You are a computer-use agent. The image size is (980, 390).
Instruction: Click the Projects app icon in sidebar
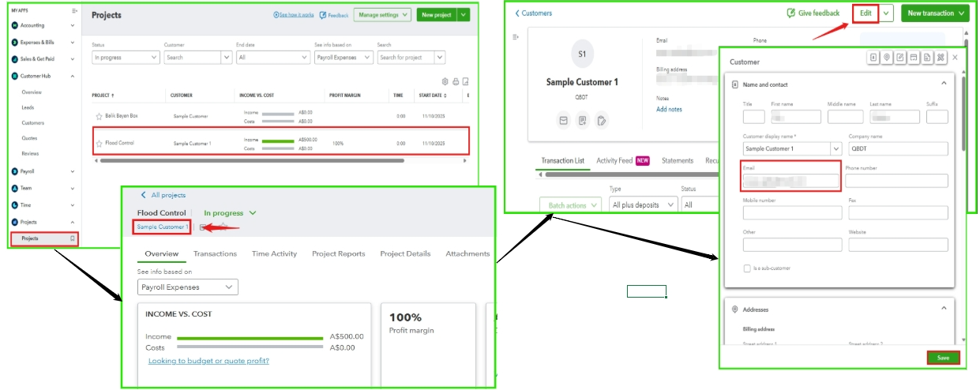(x=15, y=222)
